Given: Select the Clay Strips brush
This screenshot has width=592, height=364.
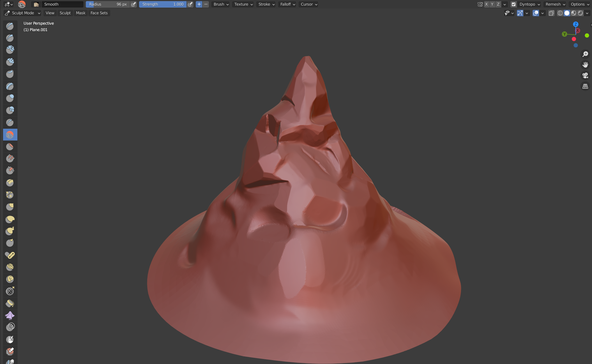Looking at the screenshot, I should (x=10, y=62).
